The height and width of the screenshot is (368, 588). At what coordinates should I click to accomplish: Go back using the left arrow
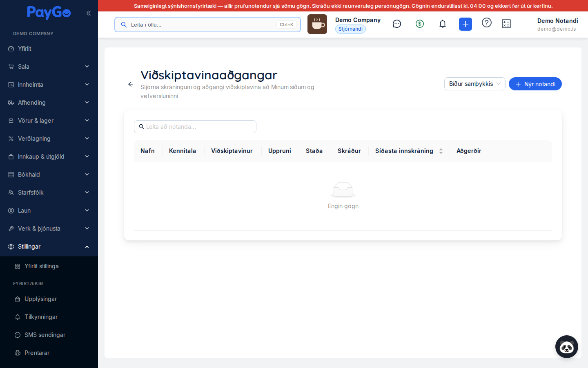[x=131, y=84]
